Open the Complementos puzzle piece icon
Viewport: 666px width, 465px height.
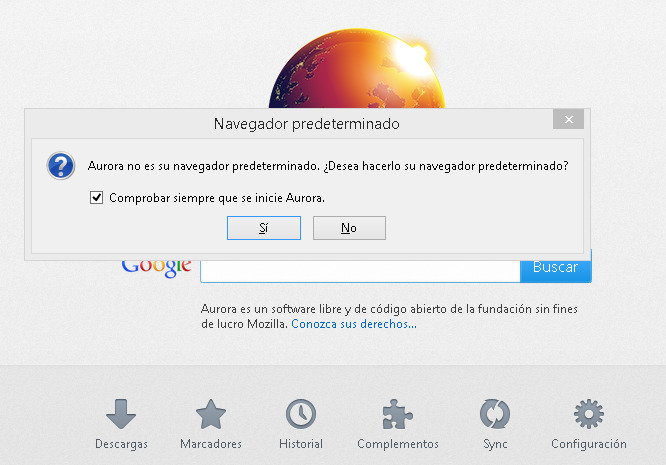coord(397,414)
